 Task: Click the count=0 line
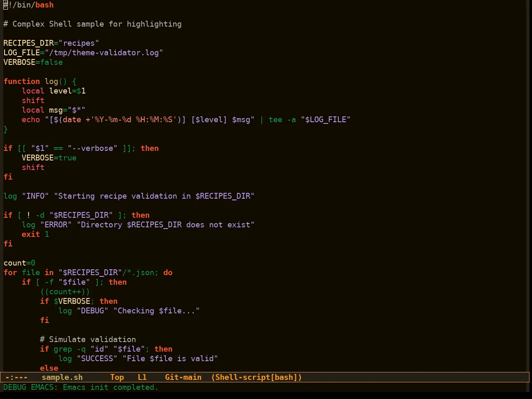point(20,263)
